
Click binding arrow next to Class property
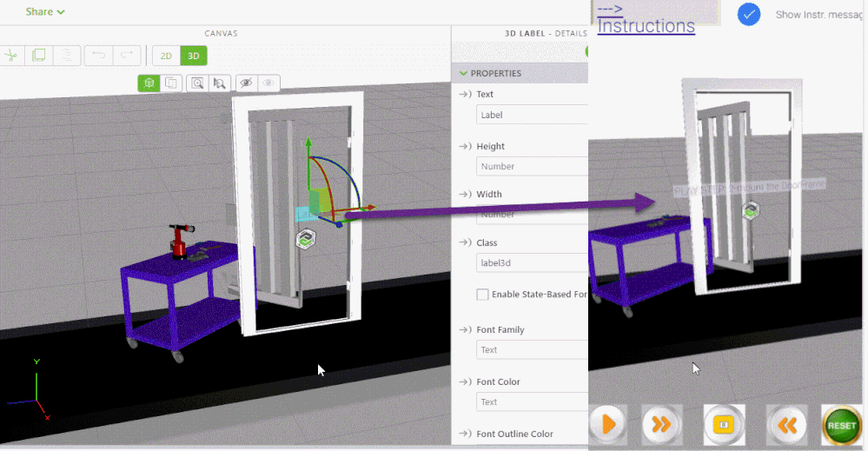[x=465, y=242]
